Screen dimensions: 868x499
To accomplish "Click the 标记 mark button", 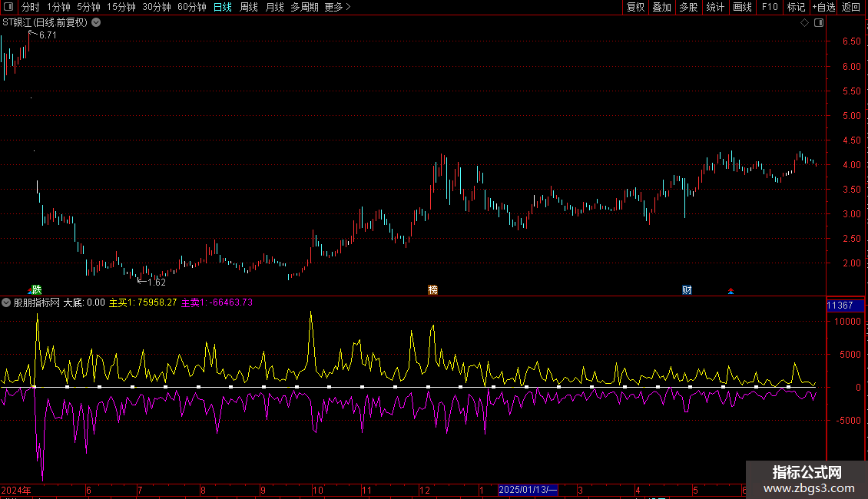I will tap(796, 7).
